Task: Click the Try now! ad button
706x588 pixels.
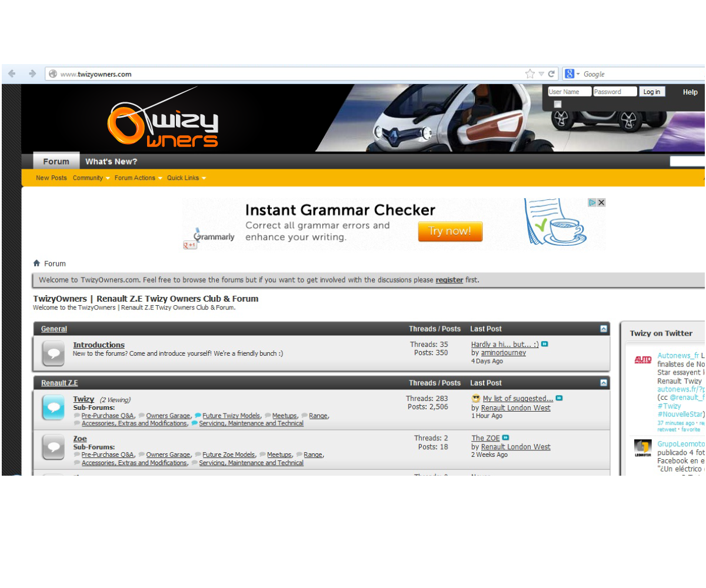Action: tap(450, 231)
